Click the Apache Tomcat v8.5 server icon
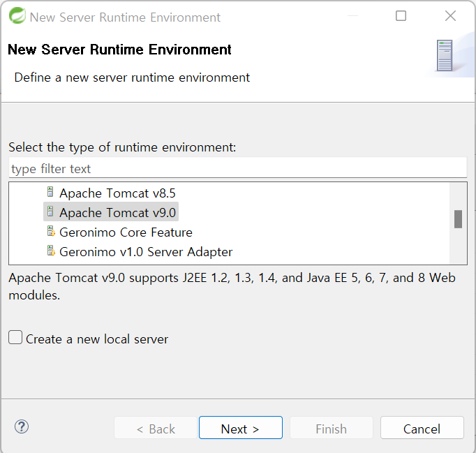 point(50,192)
